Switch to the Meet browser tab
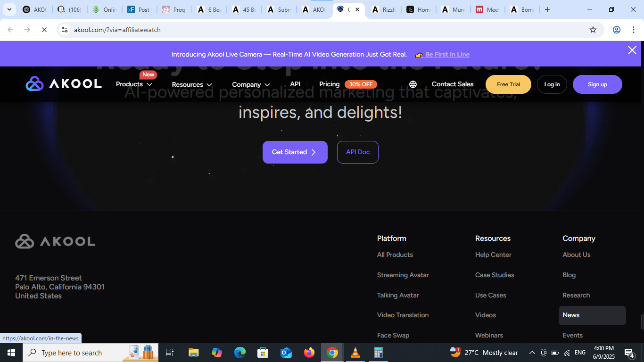Viewport: 644px width, 362px height. pyautogui.click(x=488, y=9)
